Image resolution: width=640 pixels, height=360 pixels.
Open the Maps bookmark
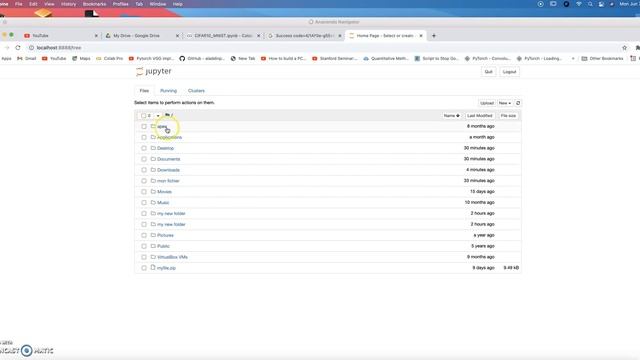(81, 59)
